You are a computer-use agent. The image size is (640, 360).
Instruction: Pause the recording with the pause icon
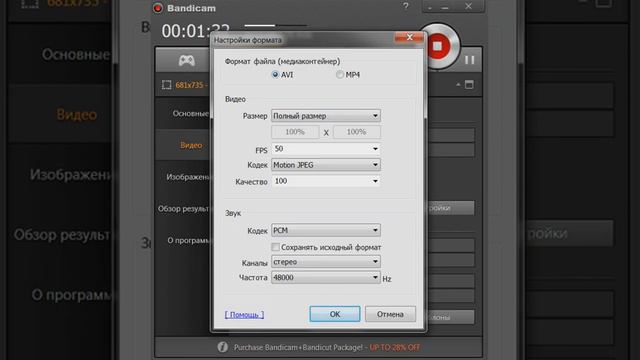tap(469, 60)
